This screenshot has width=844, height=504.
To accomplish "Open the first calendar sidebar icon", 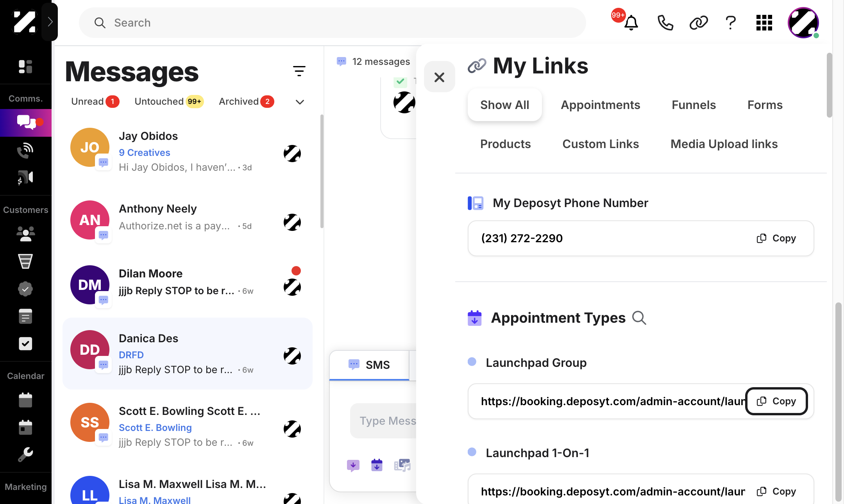I will 25,400.
